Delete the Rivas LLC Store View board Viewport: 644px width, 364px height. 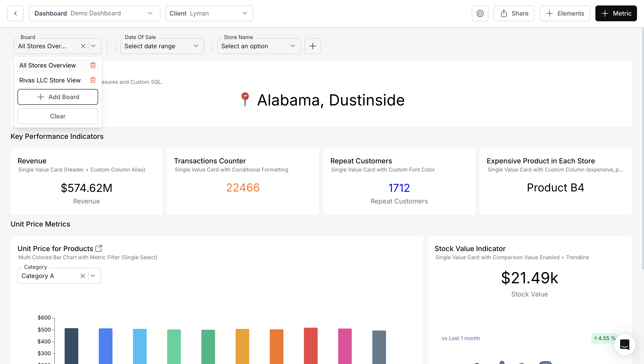point(93,80)
